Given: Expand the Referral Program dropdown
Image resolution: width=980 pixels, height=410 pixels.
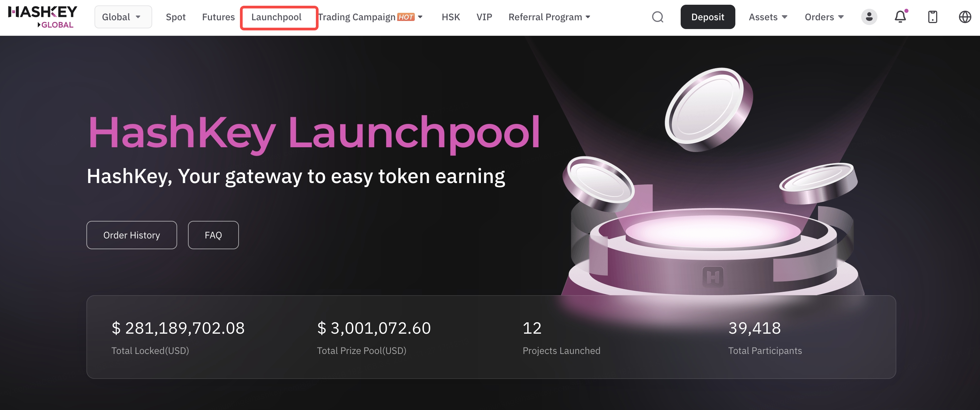Looking at the screenshot, I should (549, 17).
